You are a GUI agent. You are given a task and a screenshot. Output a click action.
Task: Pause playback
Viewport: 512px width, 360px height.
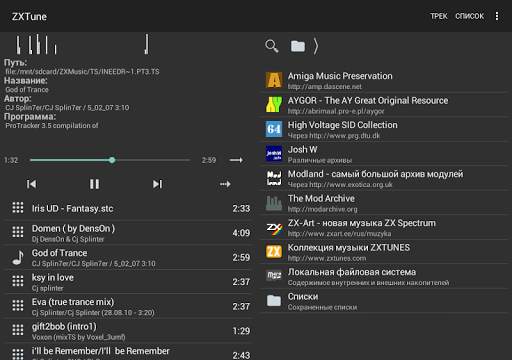(94, 184)
